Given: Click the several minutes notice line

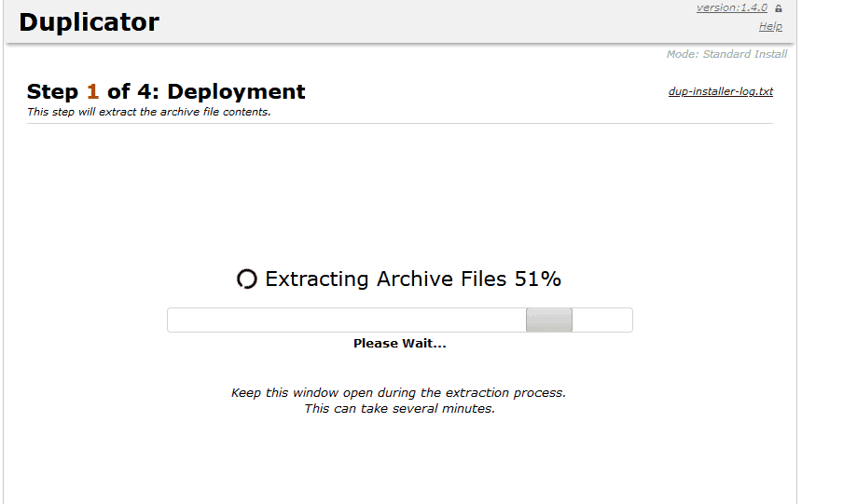Looking at the screenshot, I should pyautogui.click(x=399, y=409).
